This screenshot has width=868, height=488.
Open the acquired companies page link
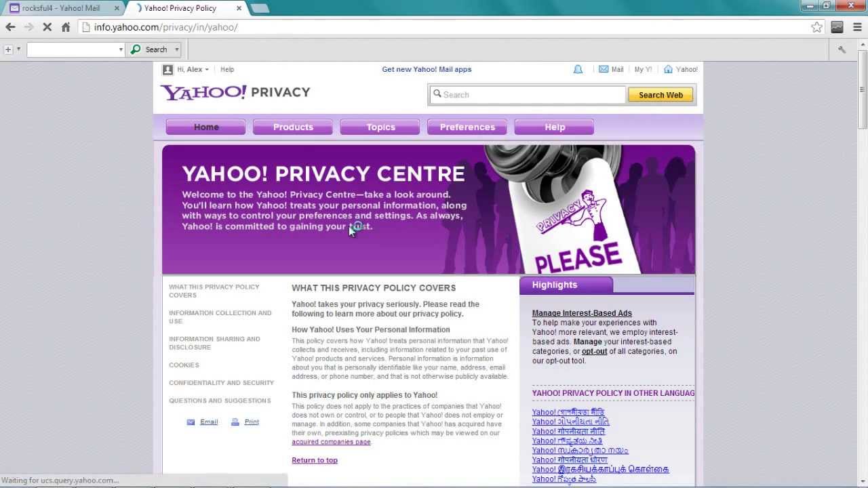tap(331, 442)
